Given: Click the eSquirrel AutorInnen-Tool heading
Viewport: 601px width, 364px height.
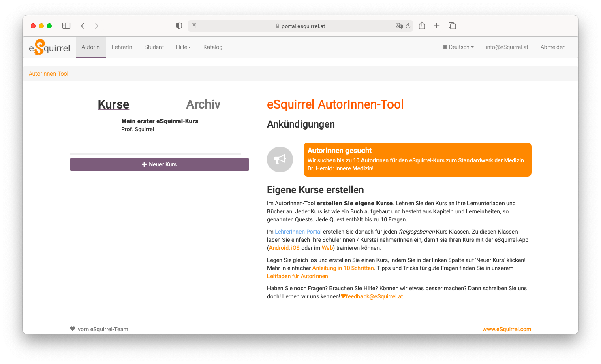Looking at the screenshot, I should [x=335, y=104].
